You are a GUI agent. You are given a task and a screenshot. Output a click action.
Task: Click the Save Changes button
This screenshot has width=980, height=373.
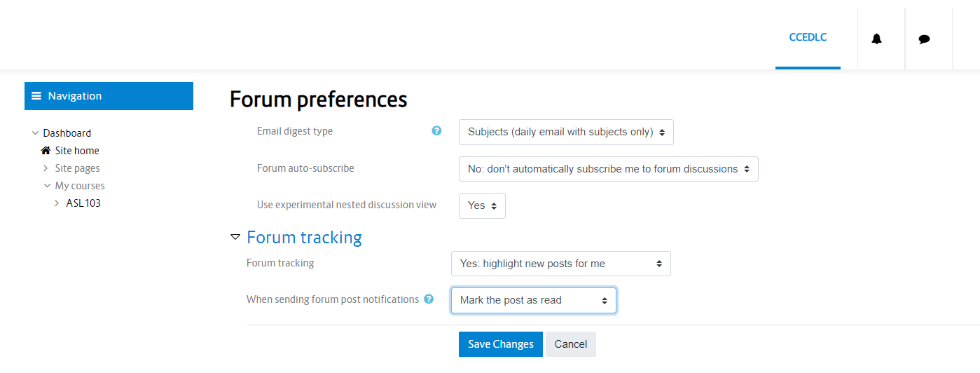[x=500, y=344]
